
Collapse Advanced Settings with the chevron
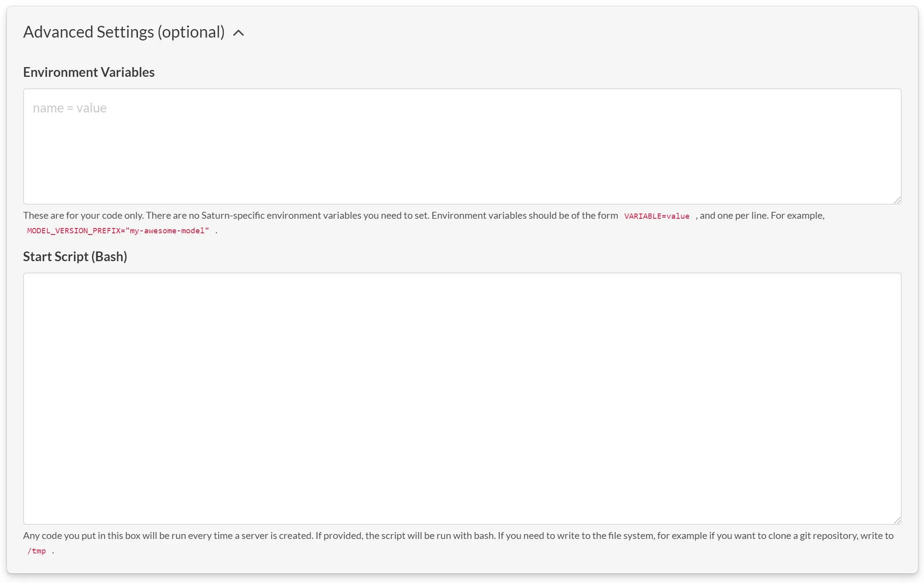click(x=238, y=33)
